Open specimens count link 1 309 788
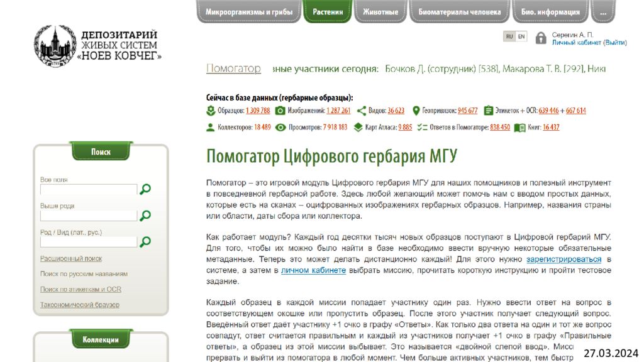Image resolution: width=644 pixels, height=362 pixels. pyautogui.click(x=258, y=111)
